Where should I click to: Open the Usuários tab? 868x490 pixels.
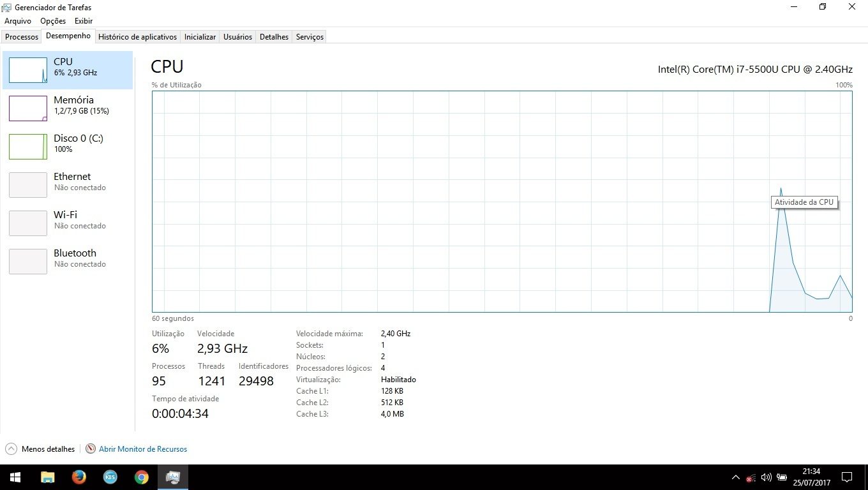pyautogui.click(x=238, y=37)
